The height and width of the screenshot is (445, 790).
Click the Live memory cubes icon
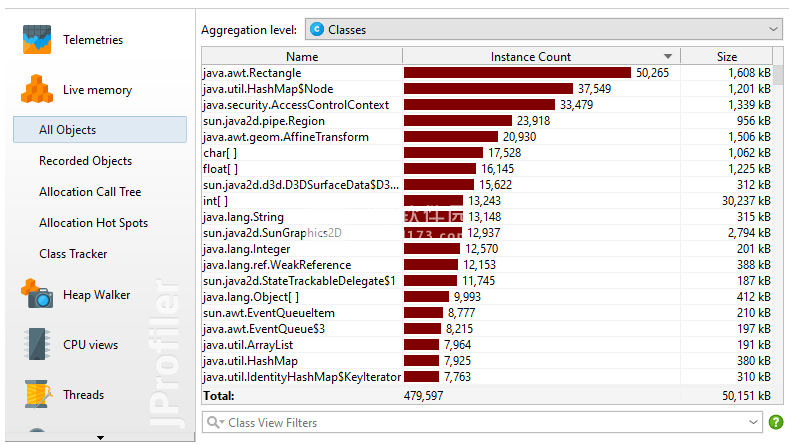coord(37,89)
